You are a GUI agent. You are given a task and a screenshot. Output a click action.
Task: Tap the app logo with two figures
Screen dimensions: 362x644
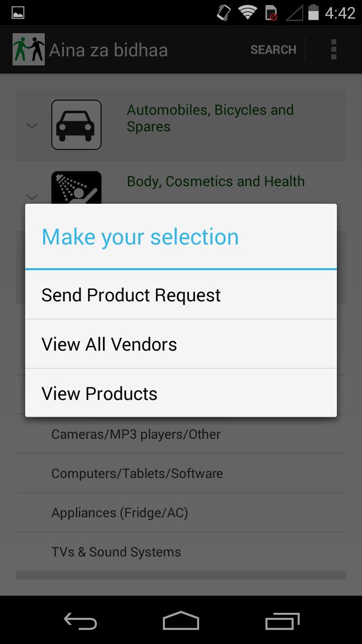pyautogui.click(x=29, y=49)
